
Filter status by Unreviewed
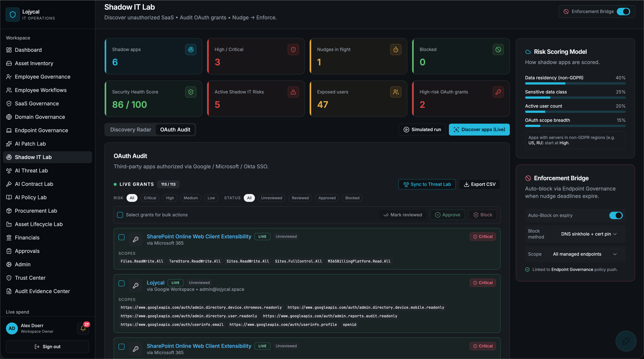coord(272,198)
